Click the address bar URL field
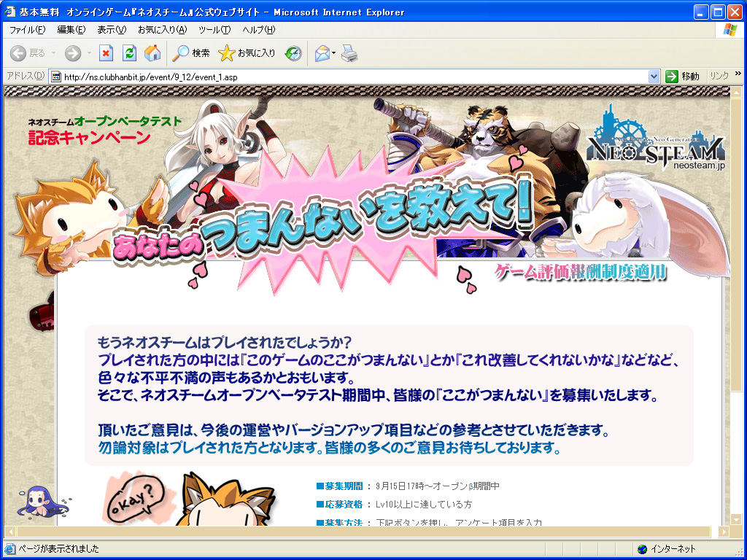747x560 pixels. coord(355,77)
